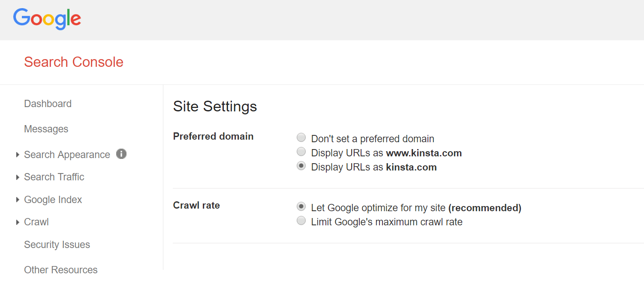Choose "Display URLs as www.kinsta.com" radio button
The image size is (644, 287).
(301, 152)
